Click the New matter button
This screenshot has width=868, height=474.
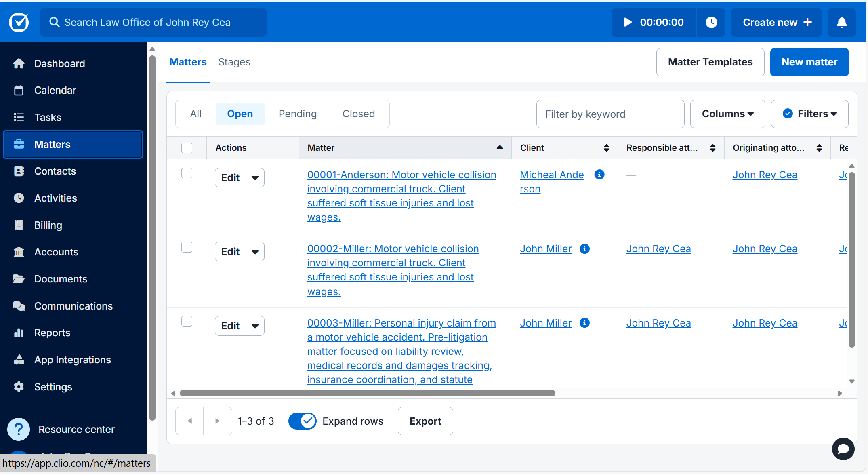pos(809,62)
